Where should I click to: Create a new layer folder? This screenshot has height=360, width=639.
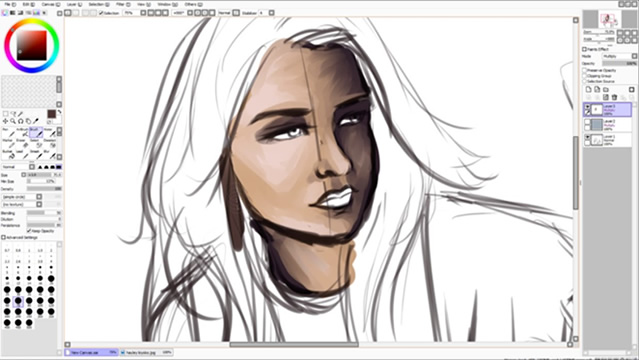606,90
